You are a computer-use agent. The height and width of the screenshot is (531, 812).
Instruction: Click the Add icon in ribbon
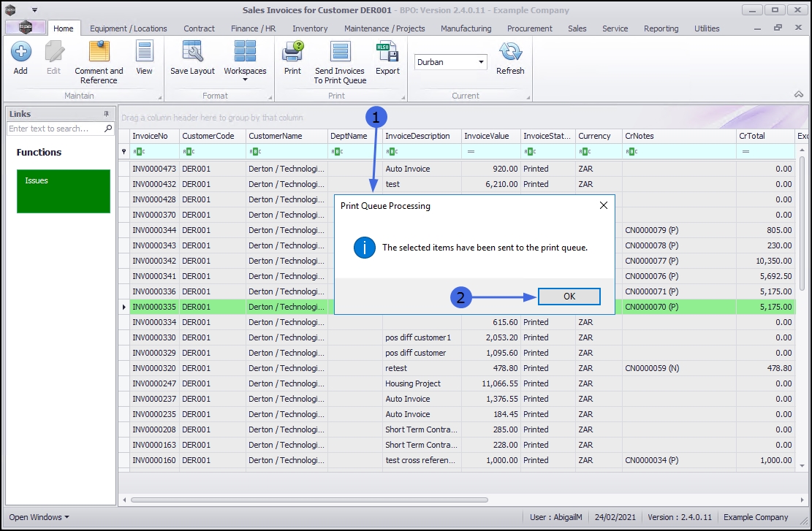pyautogui.click(x=20, y=58)
